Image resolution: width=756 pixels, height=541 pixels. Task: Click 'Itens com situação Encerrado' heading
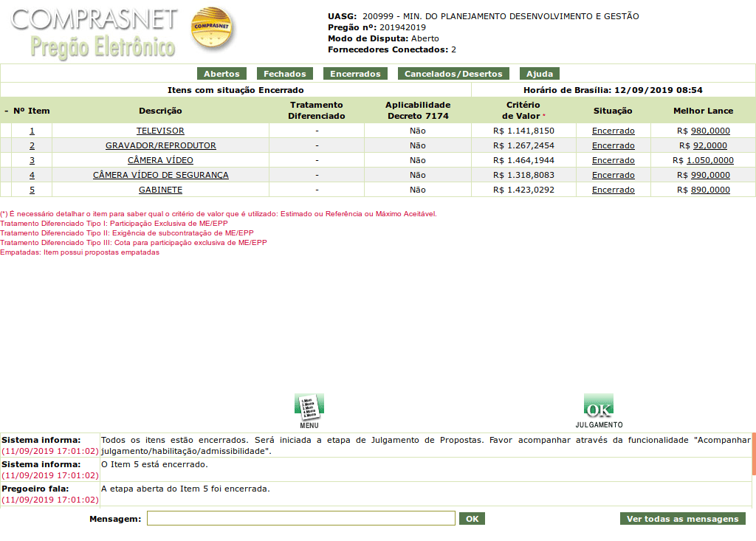coord(236,90)
